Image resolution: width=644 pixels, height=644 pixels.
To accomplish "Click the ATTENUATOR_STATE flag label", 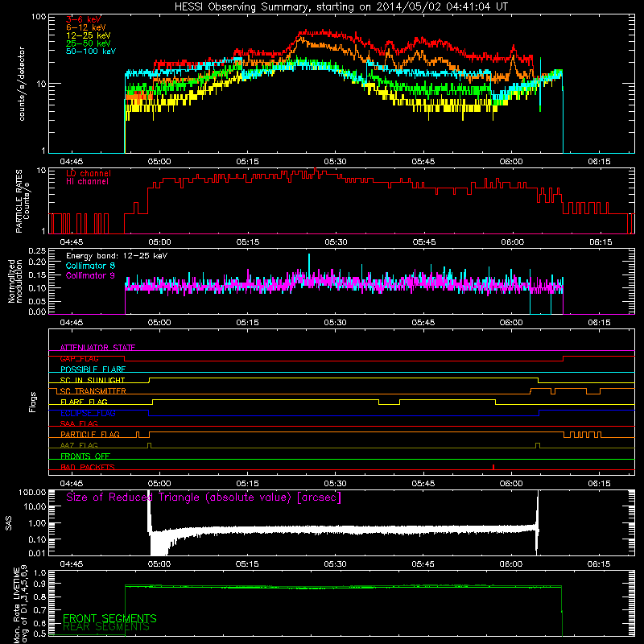I will pyautogui.click(x=97, y=348).
